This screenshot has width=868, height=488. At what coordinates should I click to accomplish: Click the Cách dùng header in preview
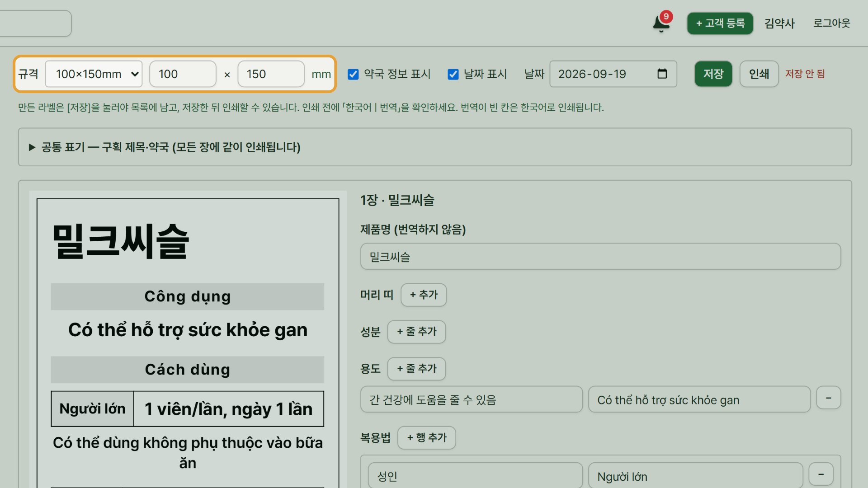[187, 370]
